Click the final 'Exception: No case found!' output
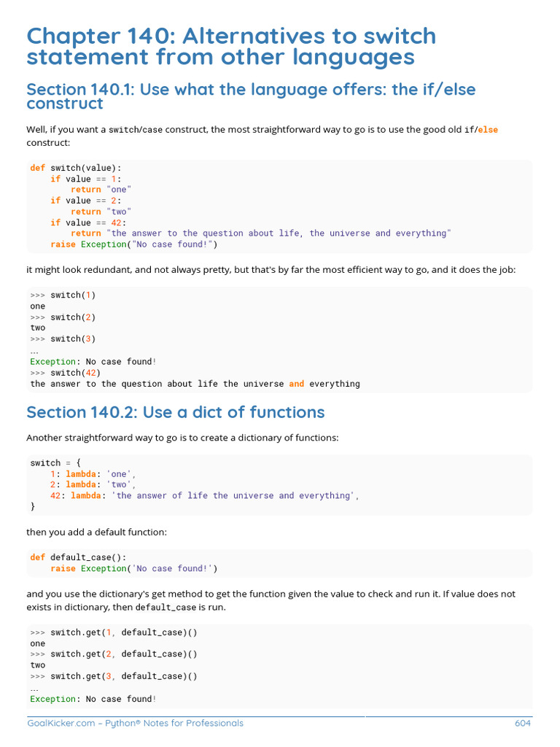The height and width of the screenshot is (747, 560). 93,699
